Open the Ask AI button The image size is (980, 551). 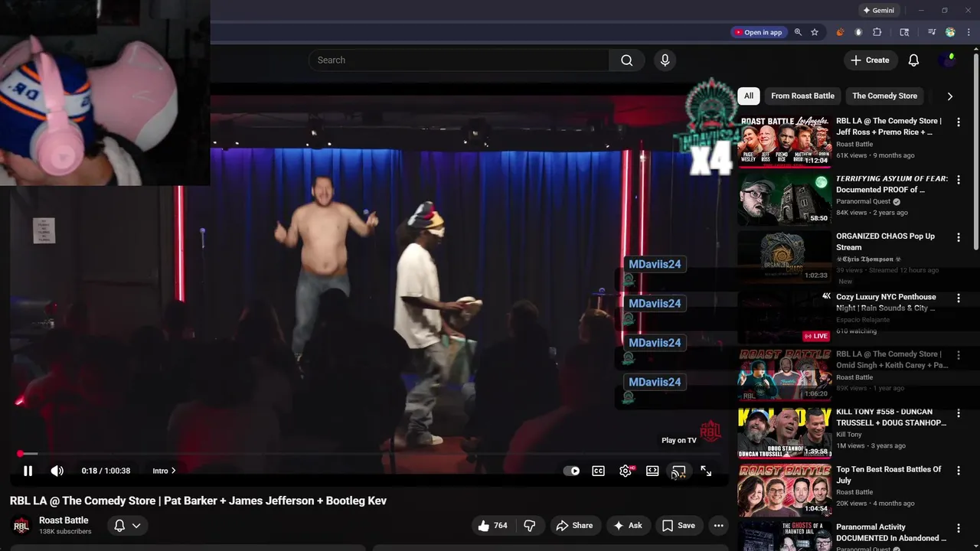628,526
